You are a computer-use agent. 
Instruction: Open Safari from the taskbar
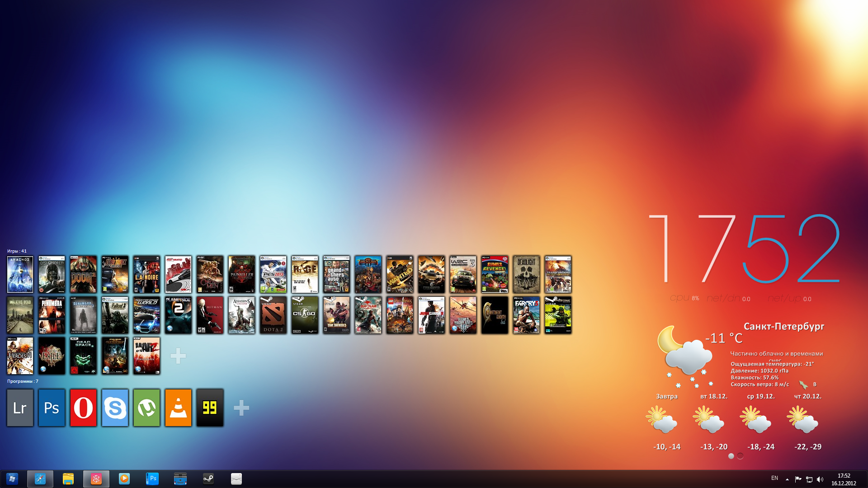pyautogui.click(x=40, y=479)
